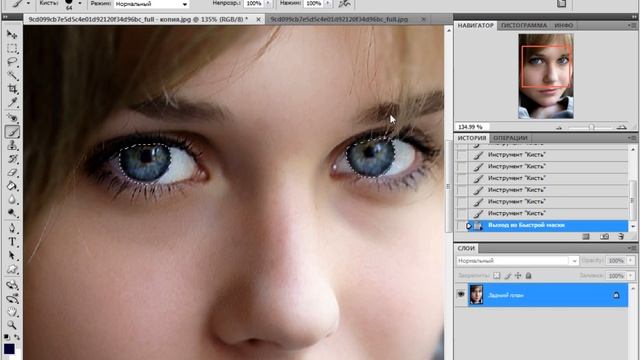Open the История panel options menu

(632, 138)
